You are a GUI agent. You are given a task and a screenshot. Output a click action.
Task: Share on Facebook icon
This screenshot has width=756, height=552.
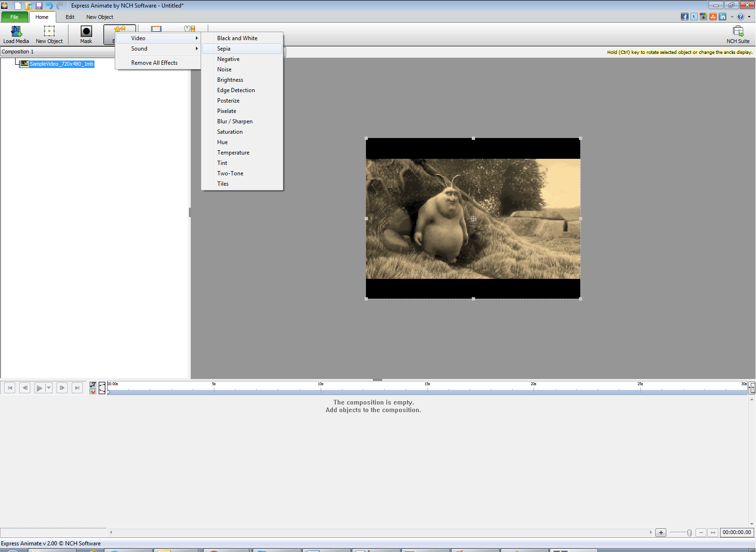point(685,17)
